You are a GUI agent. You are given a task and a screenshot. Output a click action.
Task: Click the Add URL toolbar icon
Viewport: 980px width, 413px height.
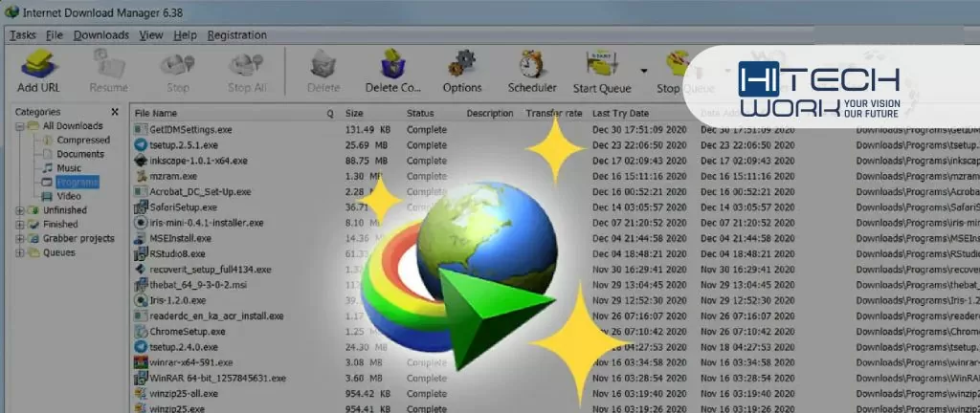click(38, 64)
